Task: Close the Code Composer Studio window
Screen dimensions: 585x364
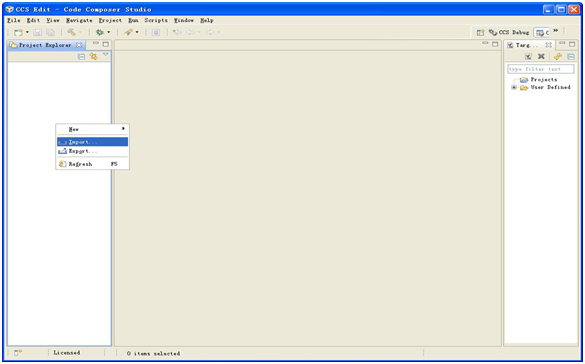Action: coord(574,9)
